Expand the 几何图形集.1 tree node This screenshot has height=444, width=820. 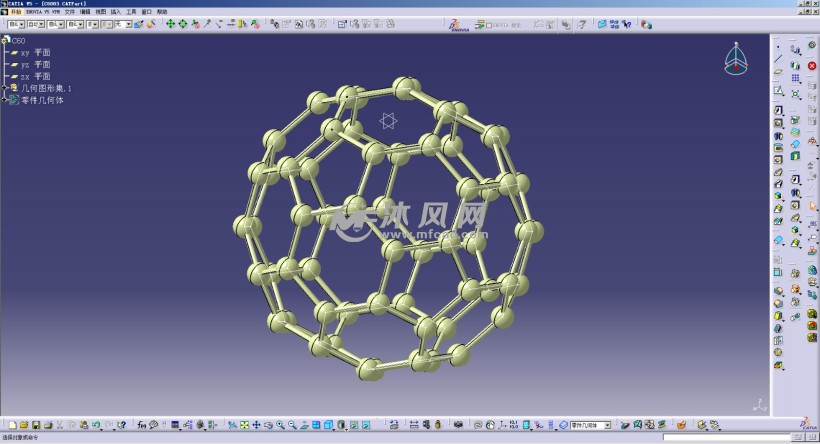[4, 88]
